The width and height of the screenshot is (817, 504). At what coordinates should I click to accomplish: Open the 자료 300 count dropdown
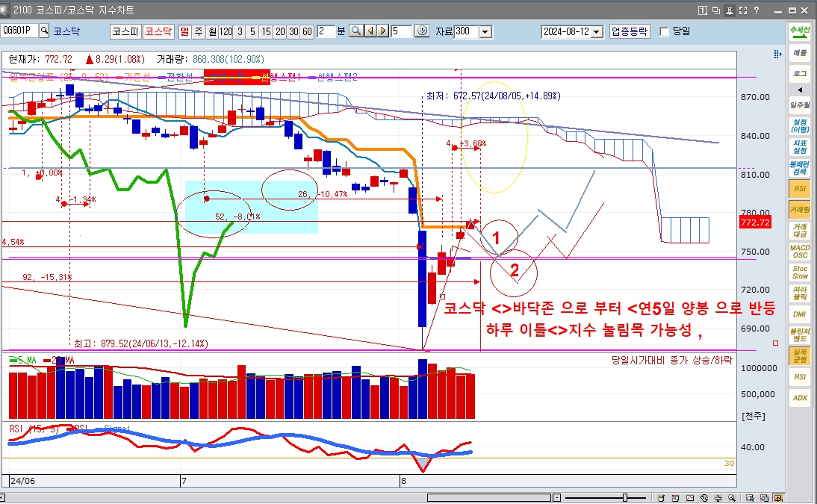pos(485,32)
